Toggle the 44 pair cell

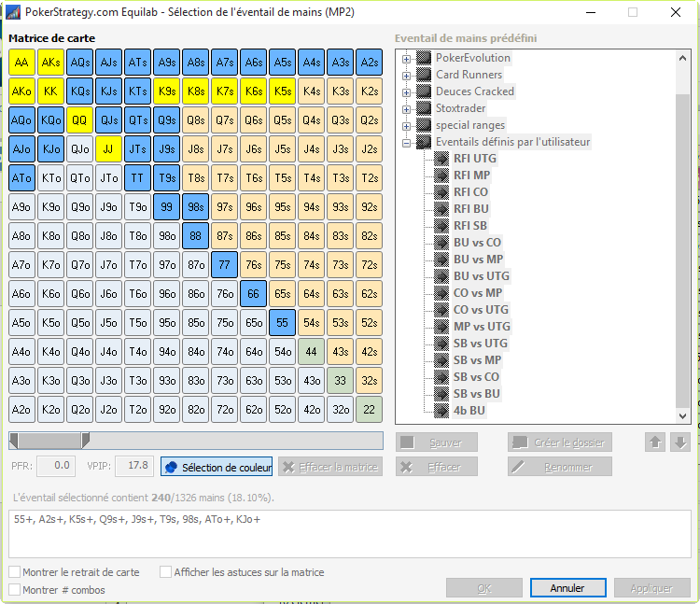311,352
